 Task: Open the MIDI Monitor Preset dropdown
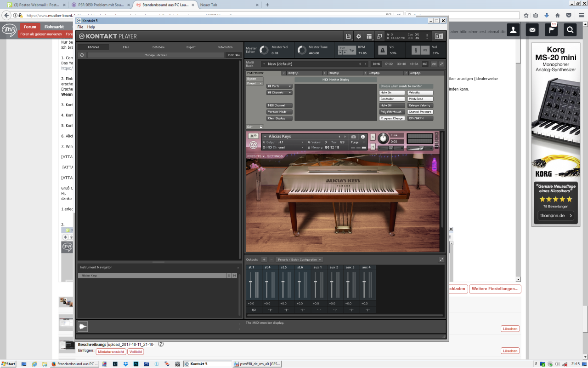click(x=254, y=83)
